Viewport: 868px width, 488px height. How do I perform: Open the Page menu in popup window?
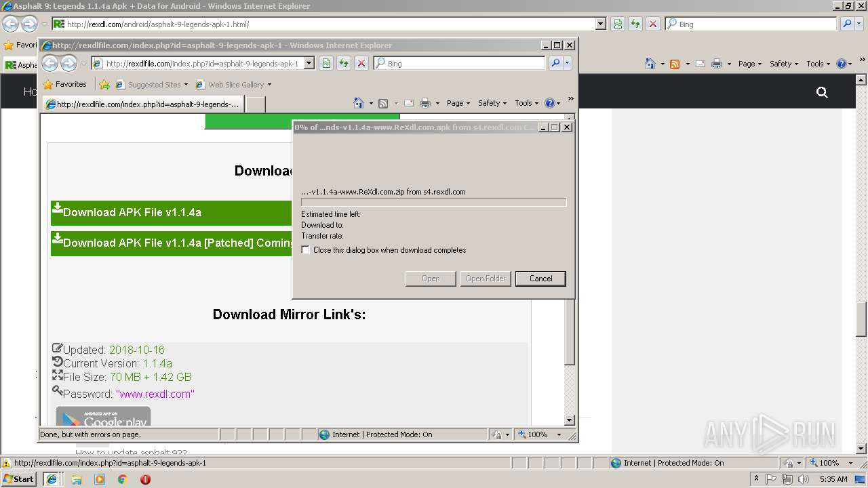click(x=458, y=103)
